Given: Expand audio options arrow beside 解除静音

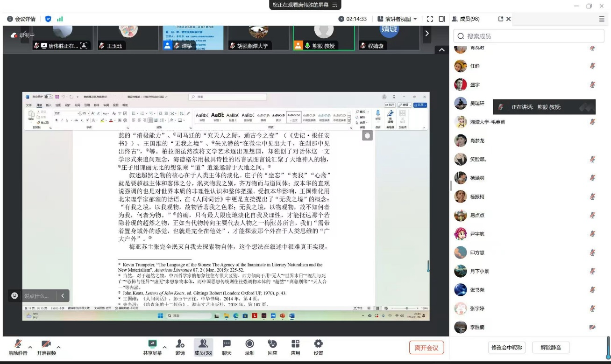Looking at the screenshot, I should point(30,347).
